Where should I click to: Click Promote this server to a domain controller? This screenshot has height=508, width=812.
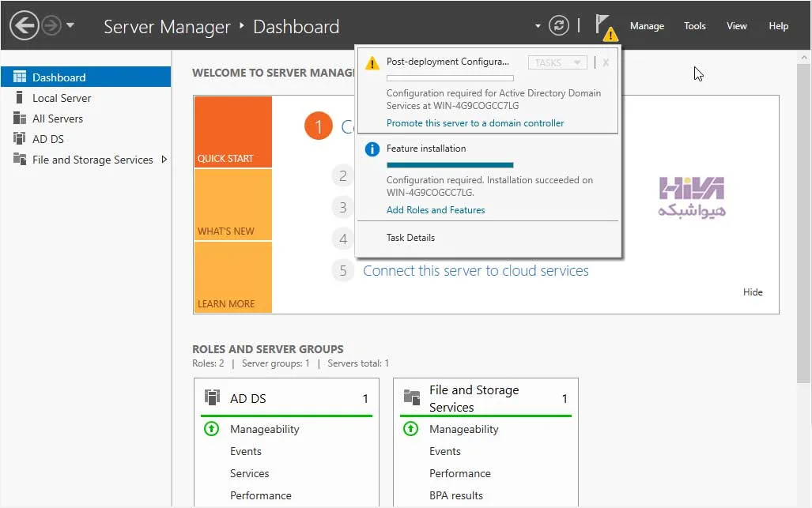475,123
